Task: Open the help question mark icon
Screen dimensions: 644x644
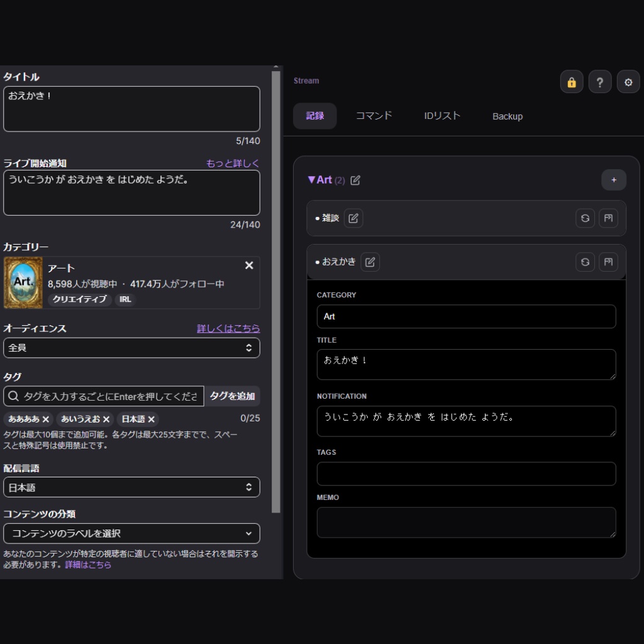Action: [599, 81]
